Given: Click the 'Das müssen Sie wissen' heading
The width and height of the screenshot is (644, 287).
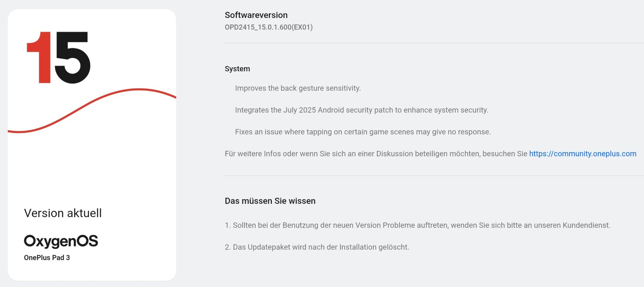Looking at the screenshot, I should click(x=270, y=201).
